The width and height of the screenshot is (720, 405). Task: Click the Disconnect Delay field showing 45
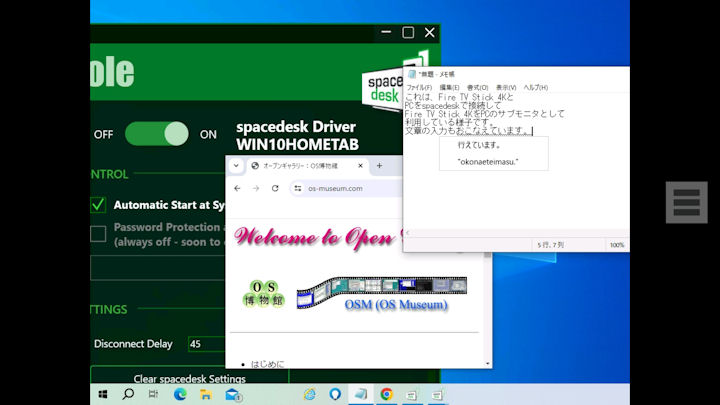(207, 344)
